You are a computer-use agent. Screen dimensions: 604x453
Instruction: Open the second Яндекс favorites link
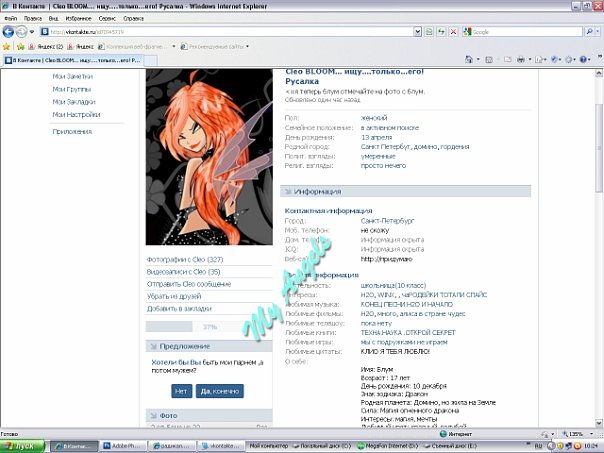point(80,47)
